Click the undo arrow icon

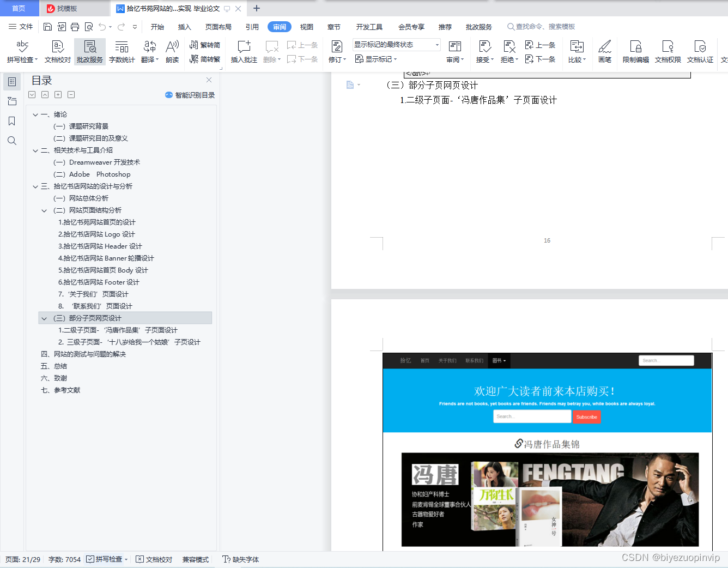point(102,27)
